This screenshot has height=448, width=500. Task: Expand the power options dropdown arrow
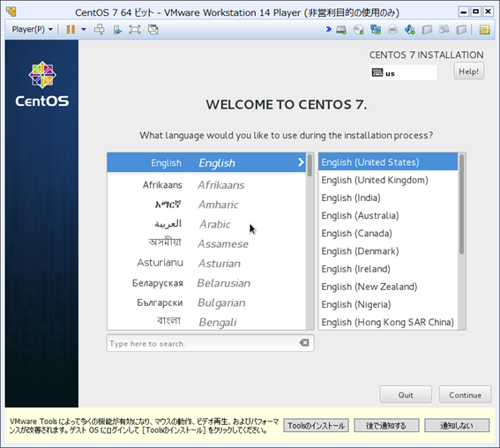click(x=84, y=29)
